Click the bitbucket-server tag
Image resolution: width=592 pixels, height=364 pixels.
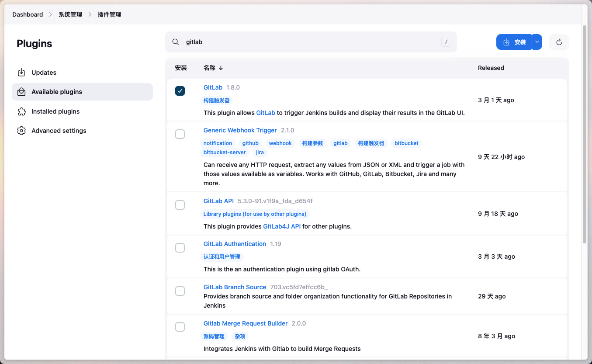tap(225, 153)
